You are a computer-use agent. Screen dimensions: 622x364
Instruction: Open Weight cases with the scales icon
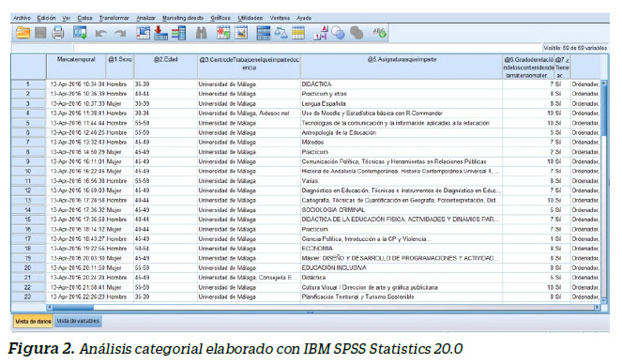coord(281,33)
